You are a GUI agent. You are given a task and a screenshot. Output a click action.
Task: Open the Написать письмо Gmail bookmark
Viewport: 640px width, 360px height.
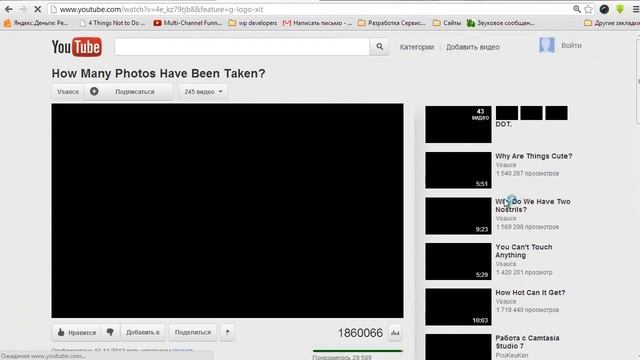click(x=317, y=23)
